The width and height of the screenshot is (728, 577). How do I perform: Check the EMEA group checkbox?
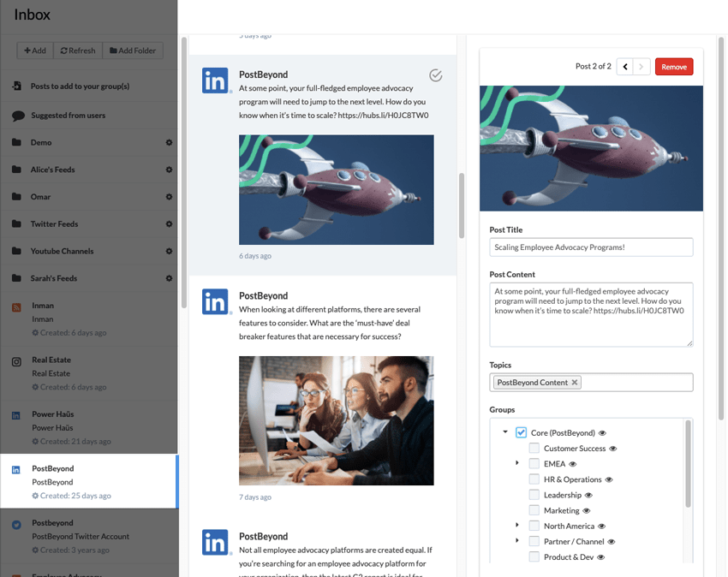click(x=534, y=464)
